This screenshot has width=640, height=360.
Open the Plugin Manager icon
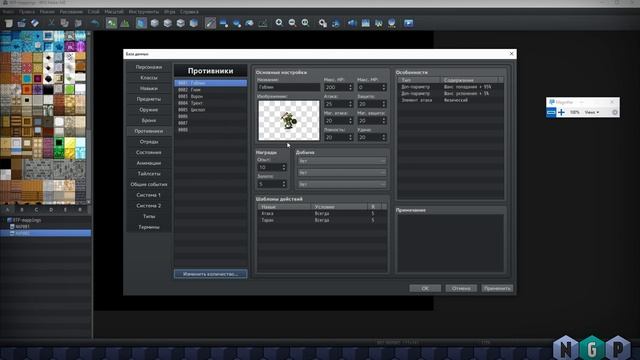[336, 23]
